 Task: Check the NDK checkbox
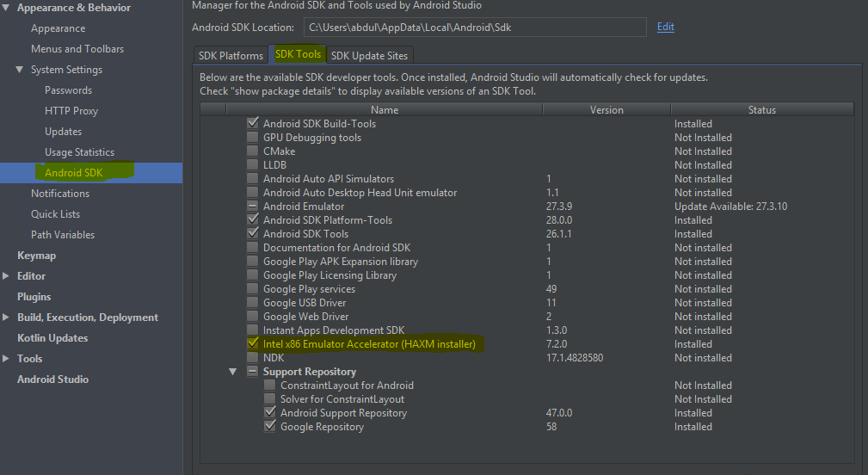[x=252, y=358]
